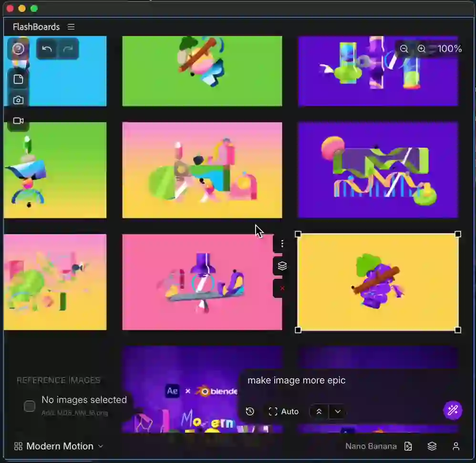Tick the reference images checkbox

click(x=30, y=406)
